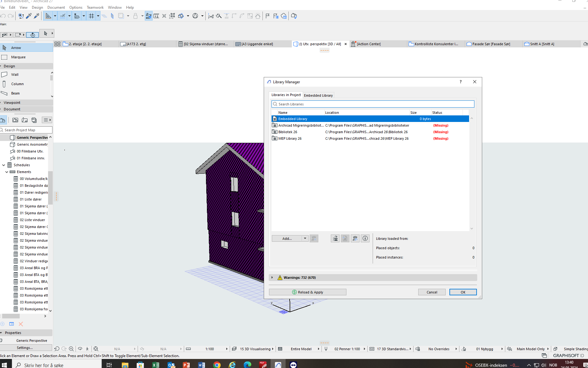Expand the Warnings 732 section
Image resolution: width=588 pixels, height=368 pixels.
click(272, 278)
